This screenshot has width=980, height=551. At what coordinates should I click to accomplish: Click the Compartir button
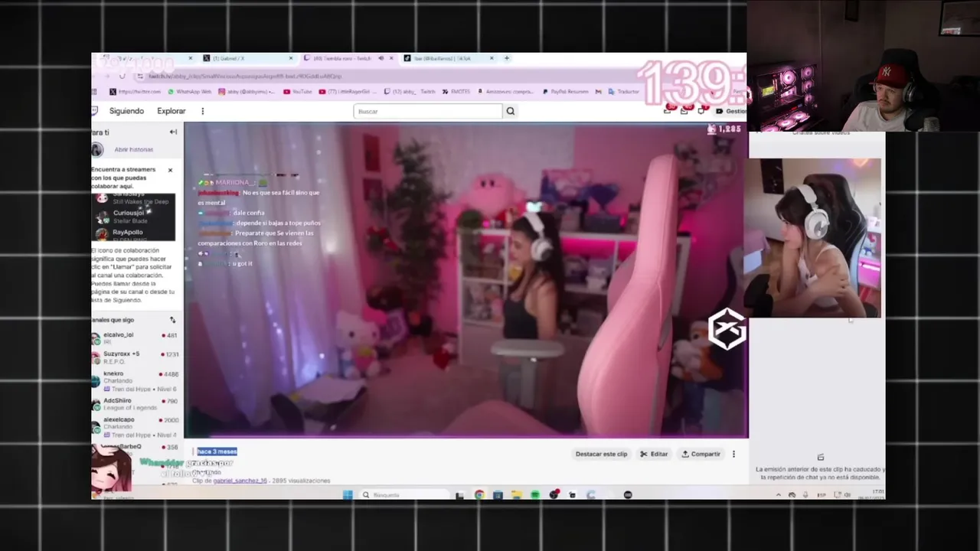click(x=701, y=454)
